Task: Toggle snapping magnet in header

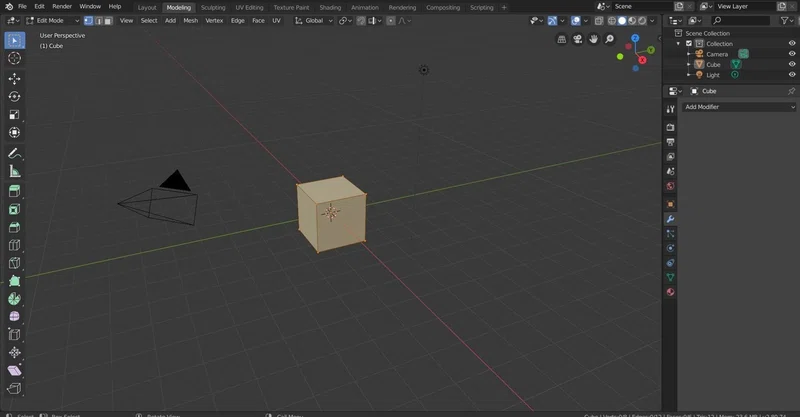Action: click(361, 21)
